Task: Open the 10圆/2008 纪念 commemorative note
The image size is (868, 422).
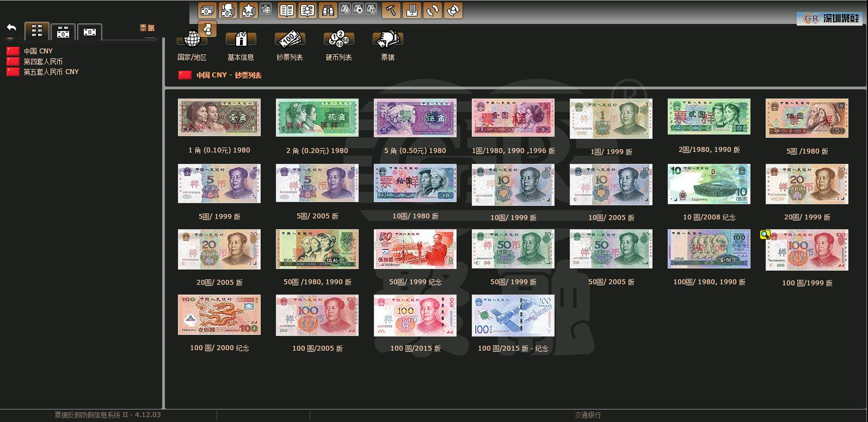Action: 709,184
